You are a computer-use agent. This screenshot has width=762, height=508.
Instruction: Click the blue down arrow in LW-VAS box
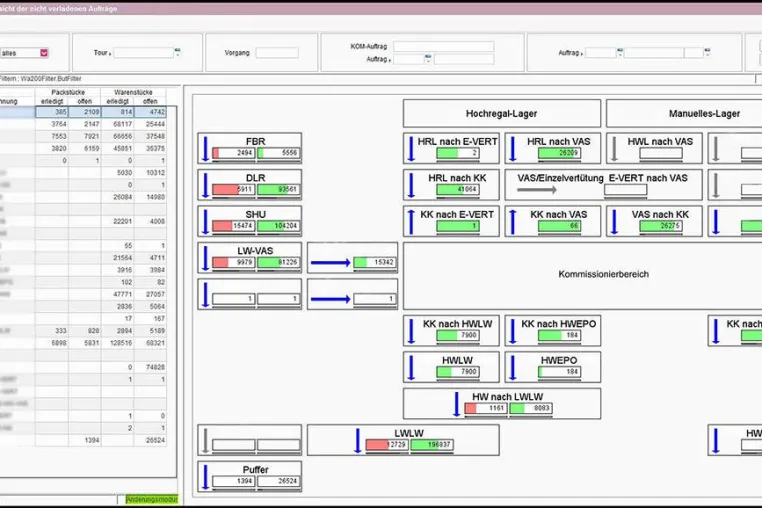[x=205, y=258]
